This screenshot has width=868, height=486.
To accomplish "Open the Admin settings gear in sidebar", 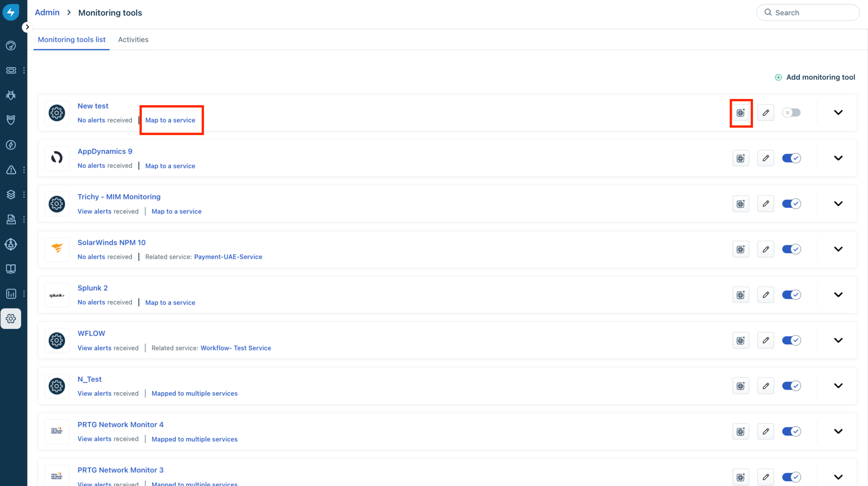I will pyautogui.click(x=11, y=319).
